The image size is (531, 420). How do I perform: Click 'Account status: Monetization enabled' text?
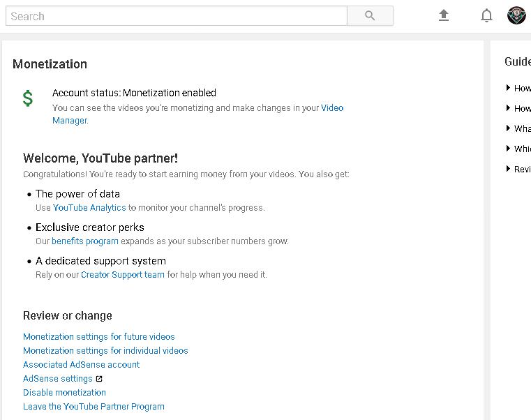[x=134, y=93]
